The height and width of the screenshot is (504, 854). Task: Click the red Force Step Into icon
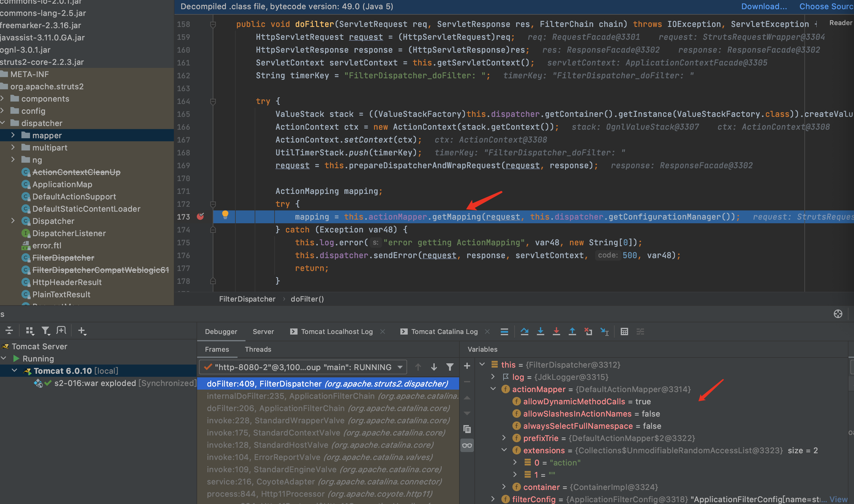pos(556,332)
